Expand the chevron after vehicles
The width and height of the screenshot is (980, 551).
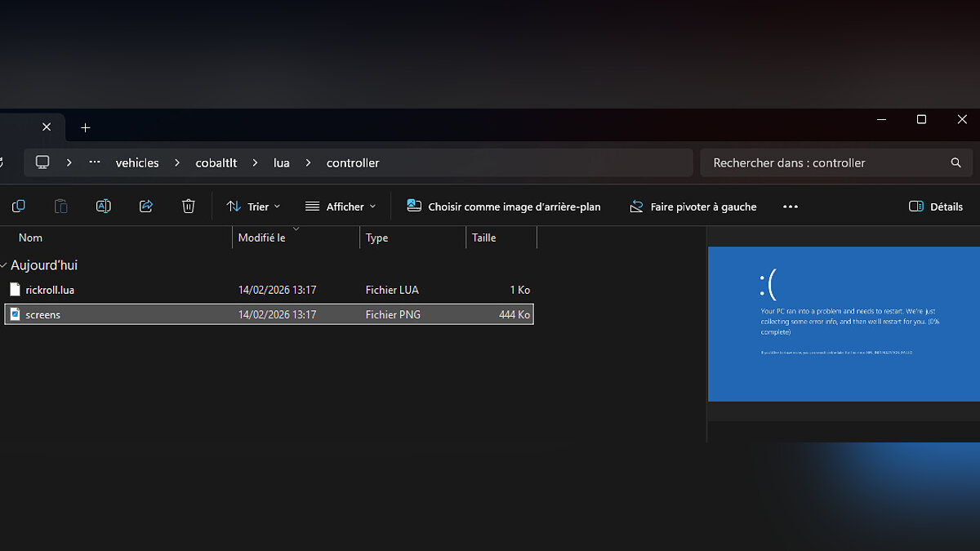[x=177, y=162]
